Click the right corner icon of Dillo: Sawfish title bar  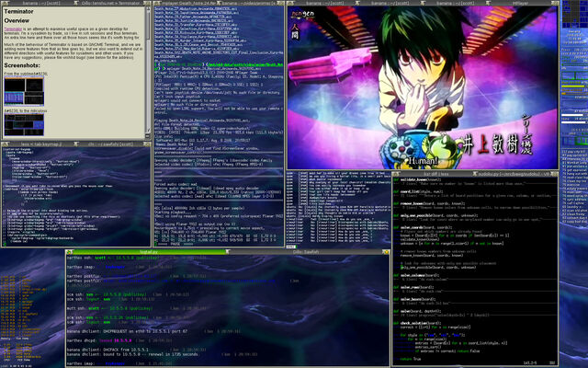click(386, 252)
